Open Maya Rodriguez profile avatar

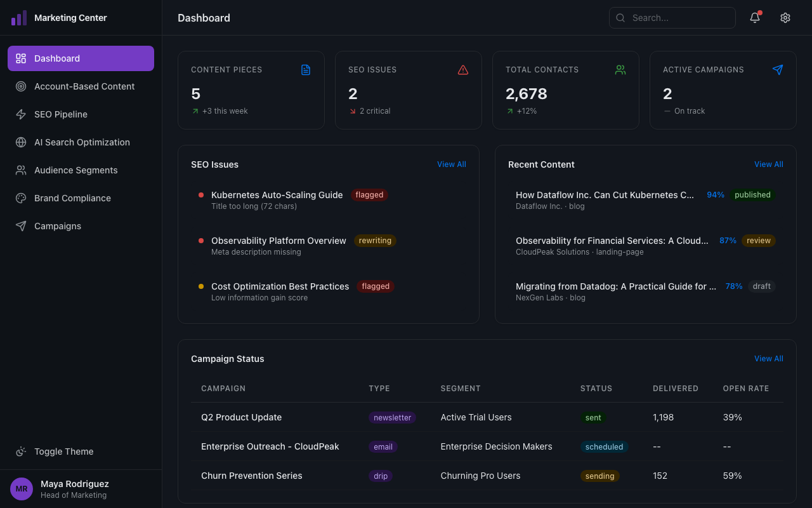(21, 488)
